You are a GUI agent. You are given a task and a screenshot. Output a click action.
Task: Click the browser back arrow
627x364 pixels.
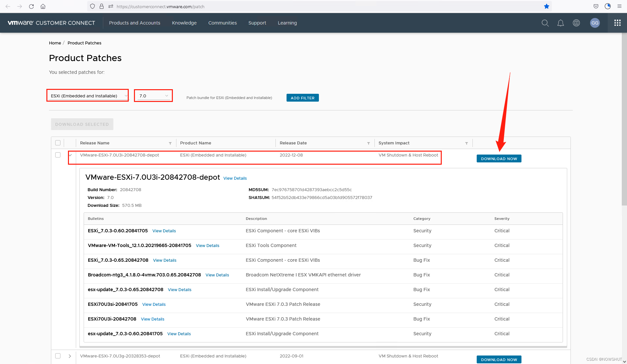coord(8,6)
